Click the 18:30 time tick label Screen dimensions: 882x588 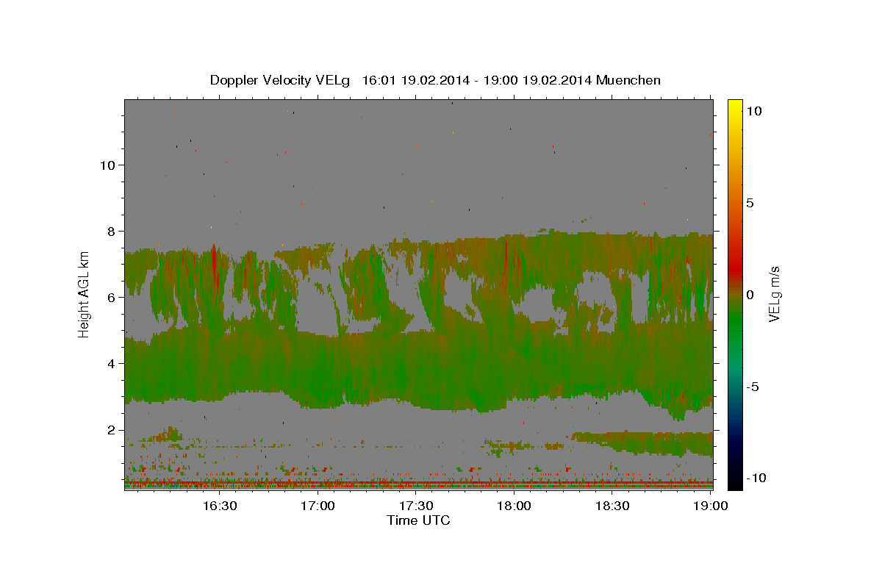612,506
